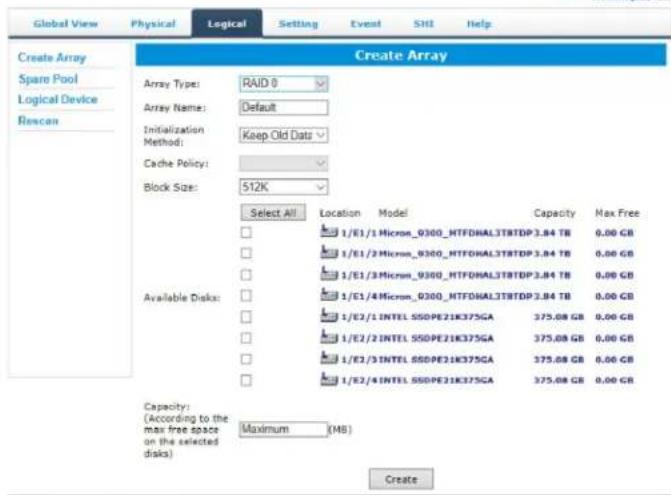Click the Max Free value of disk 1/E1/1

614,233
